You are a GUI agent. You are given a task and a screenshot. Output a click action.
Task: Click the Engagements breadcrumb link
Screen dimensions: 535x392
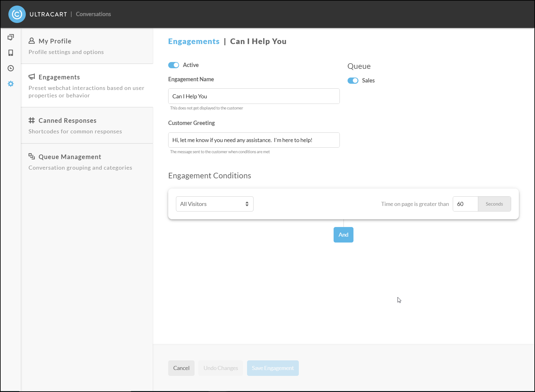click(194, 42)
